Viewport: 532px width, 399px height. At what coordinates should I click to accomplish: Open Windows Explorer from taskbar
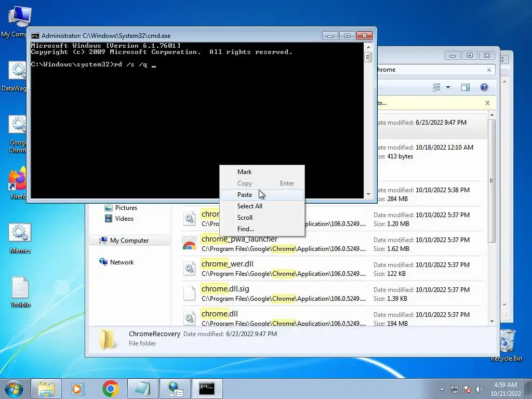46,389
